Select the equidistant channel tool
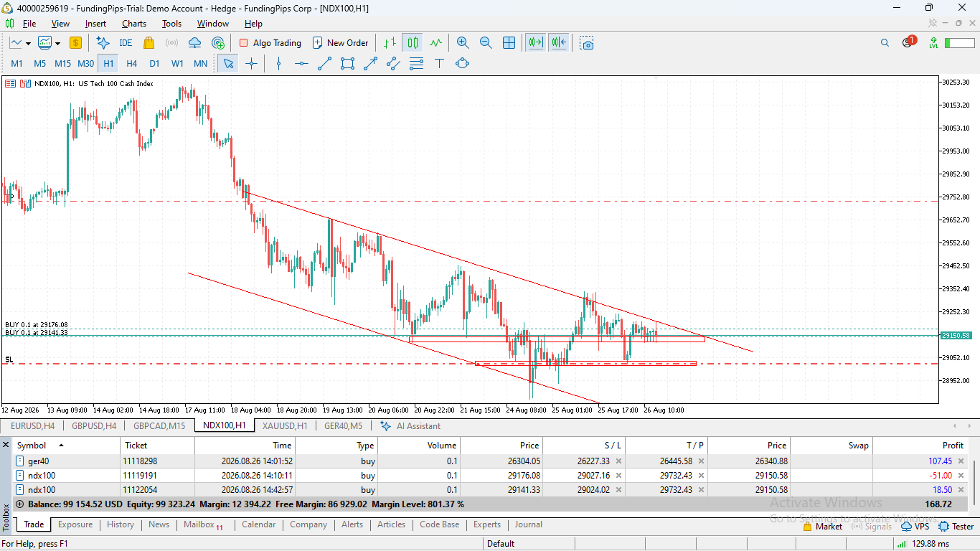This screenshot has height=551, width=980. pos(393,63)
